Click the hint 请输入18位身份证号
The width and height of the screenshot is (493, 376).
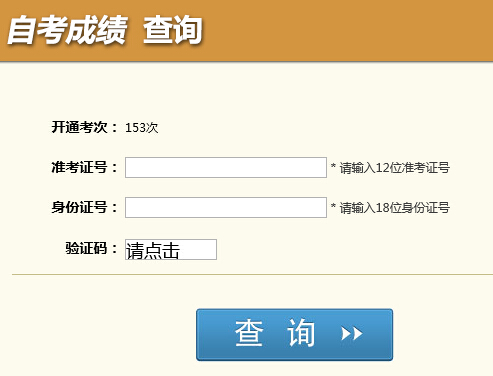pos(395,208)
